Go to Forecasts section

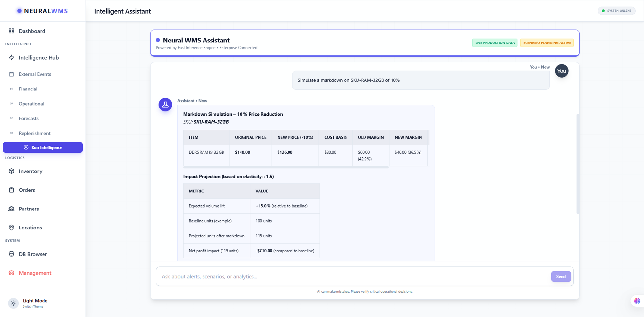pyautogui.click(x=29, y=118)
